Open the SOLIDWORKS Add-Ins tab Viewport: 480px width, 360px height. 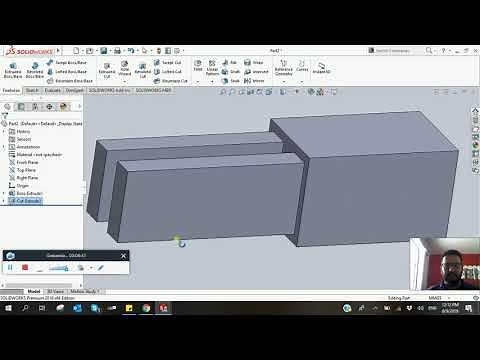[109, 90]
